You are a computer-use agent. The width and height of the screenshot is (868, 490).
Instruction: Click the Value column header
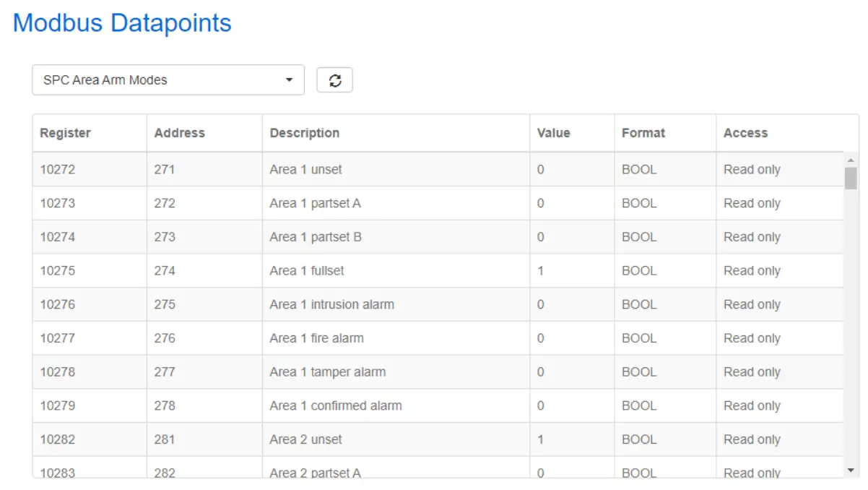click(x=554, y=133)
